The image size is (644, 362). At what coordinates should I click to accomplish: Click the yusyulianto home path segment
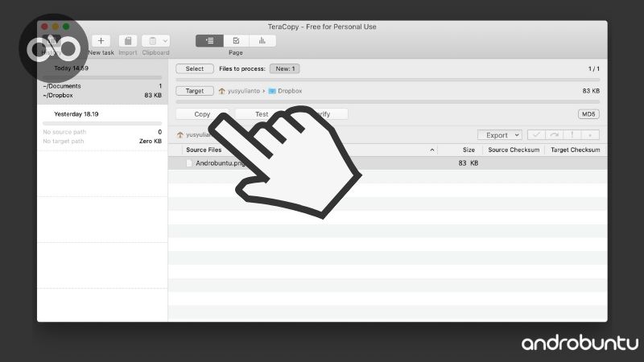pos(239,91)
